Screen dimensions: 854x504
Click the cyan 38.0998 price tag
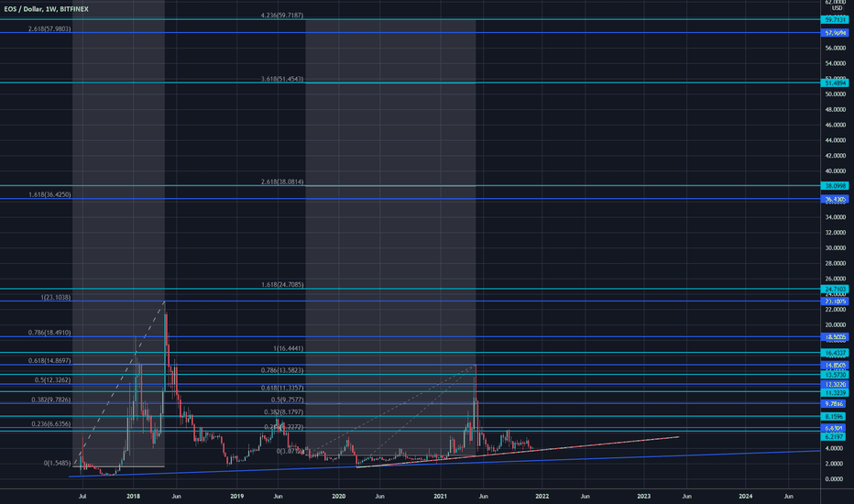click(x=835, y=186)
